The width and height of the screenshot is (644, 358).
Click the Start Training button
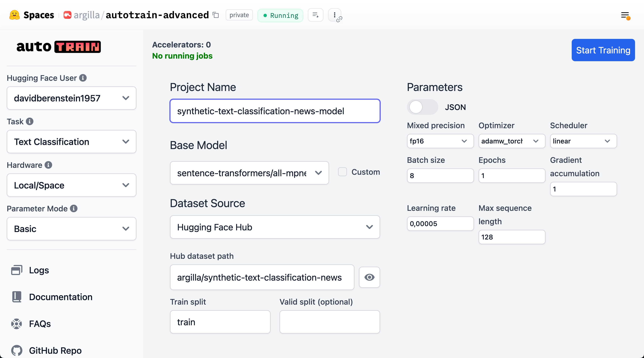pyautogui.click(x=603, y=50)
